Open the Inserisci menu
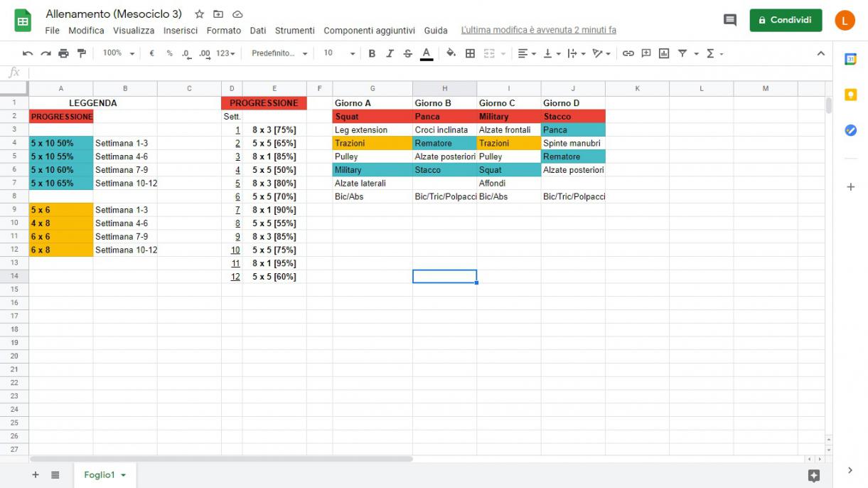Image resolution: width=868 pixels, height=488 pixels. click(180, 31)
